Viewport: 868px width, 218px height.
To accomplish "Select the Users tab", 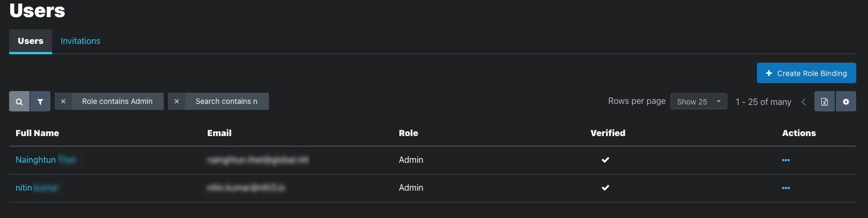I will pyautogui.click(x=31, y=41).
